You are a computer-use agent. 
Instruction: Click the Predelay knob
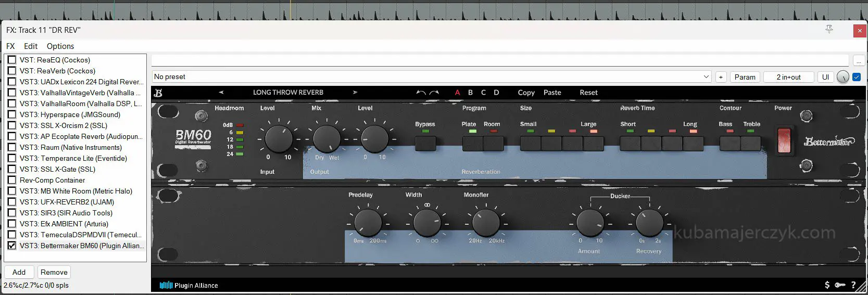pyautogui.click(x=368, y=223)
